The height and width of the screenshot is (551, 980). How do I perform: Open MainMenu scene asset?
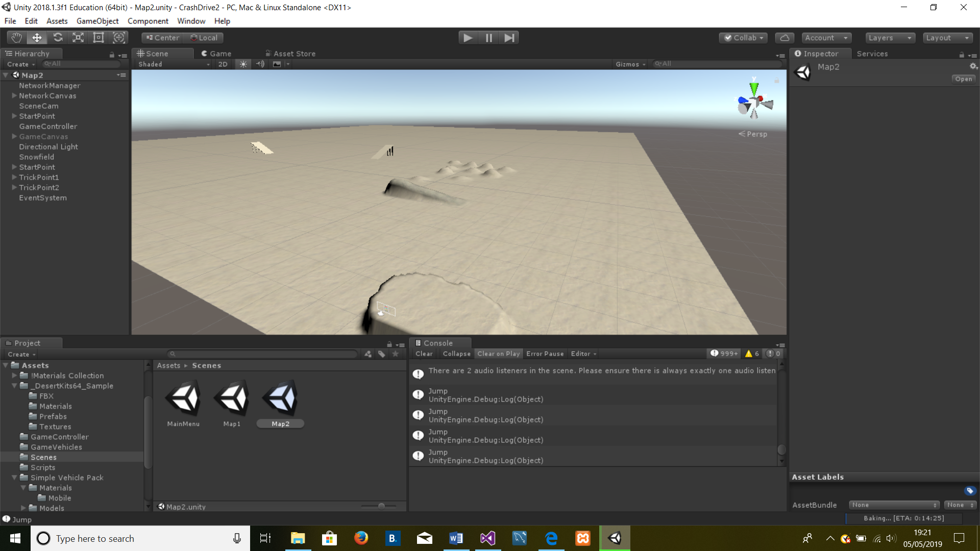[x=183, y=403]
